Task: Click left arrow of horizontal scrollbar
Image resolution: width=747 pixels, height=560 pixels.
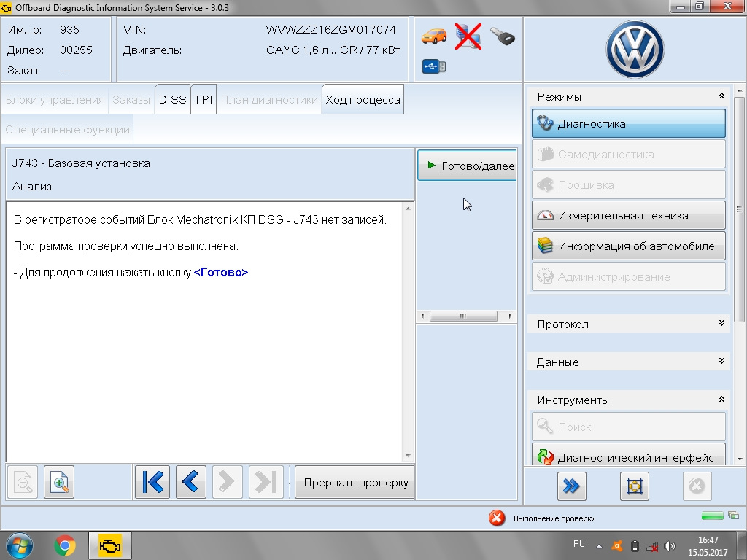Action: pyautogui.click(x=422, y=316)
